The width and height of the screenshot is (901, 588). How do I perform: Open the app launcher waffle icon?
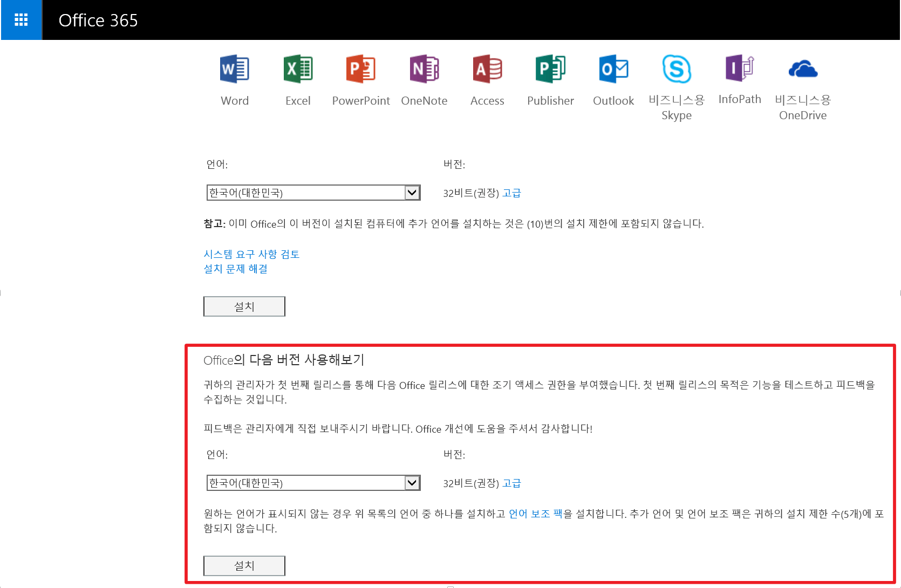(21, 20)
